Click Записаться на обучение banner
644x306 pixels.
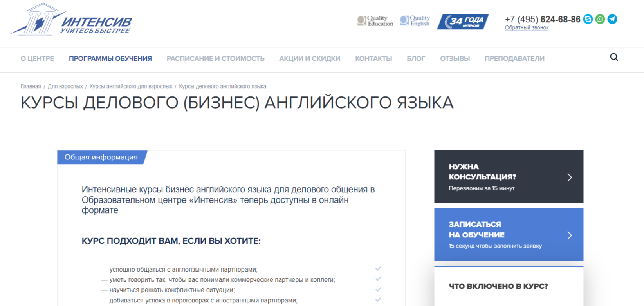[x=509, y=234]
